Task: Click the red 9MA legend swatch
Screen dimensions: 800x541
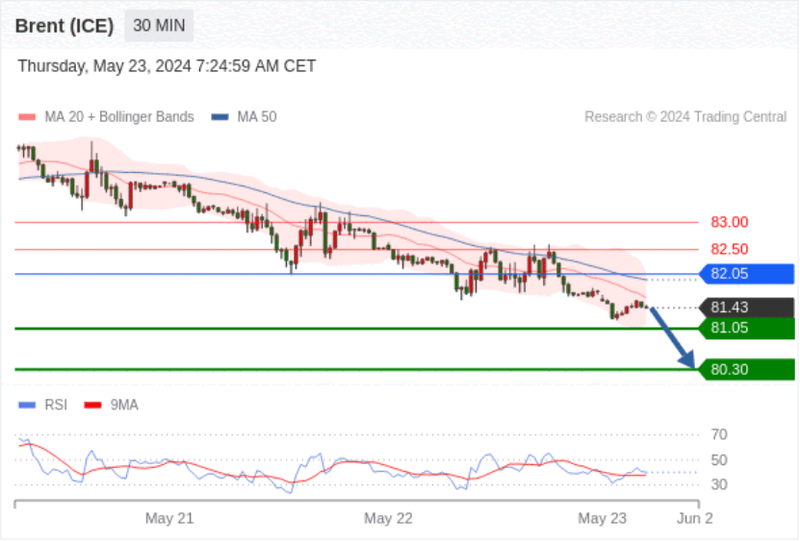Action: coord(92,405)
